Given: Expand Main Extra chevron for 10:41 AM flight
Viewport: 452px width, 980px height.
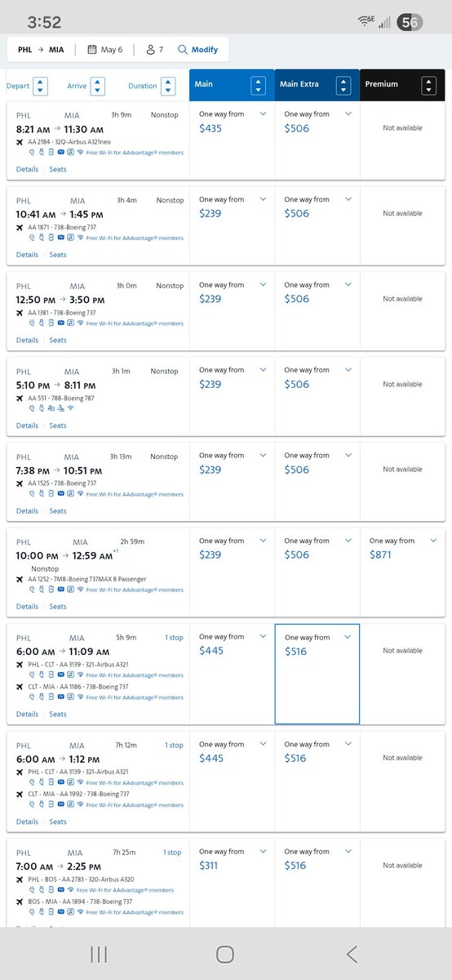Looking at the screenshot, I should (x=348, y=199).
